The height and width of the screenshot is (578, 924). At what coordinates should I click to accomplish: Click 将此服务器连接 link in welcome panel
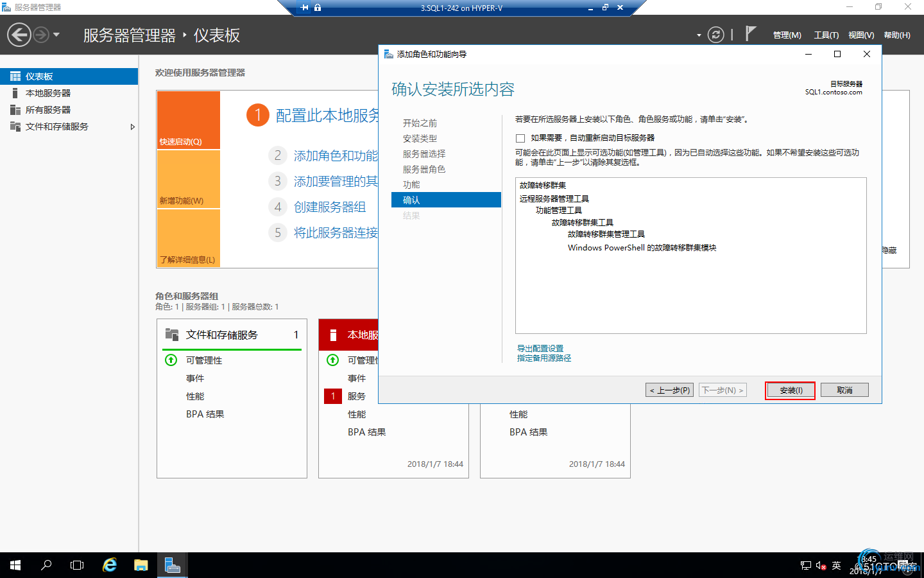point(336,232)
